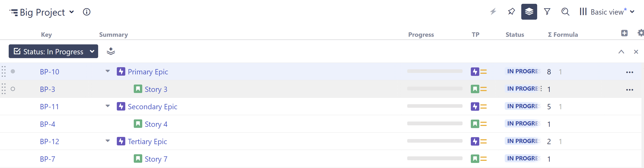Click the Summary column header

pos(113,35)
